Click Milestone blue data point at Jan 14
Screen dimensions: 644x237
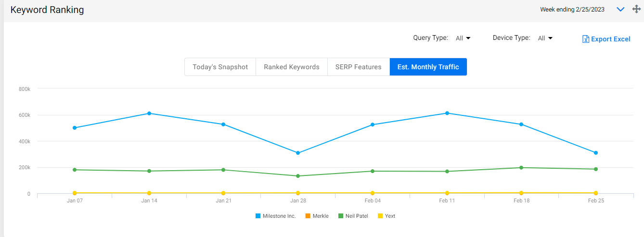point(149,113)
